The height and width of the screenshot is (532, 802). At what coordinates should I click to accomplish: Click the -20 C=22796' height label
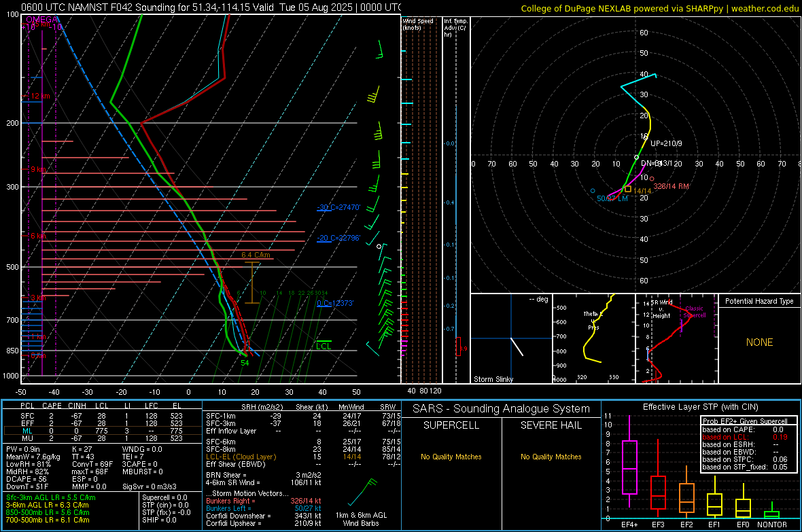coord(338,238)
